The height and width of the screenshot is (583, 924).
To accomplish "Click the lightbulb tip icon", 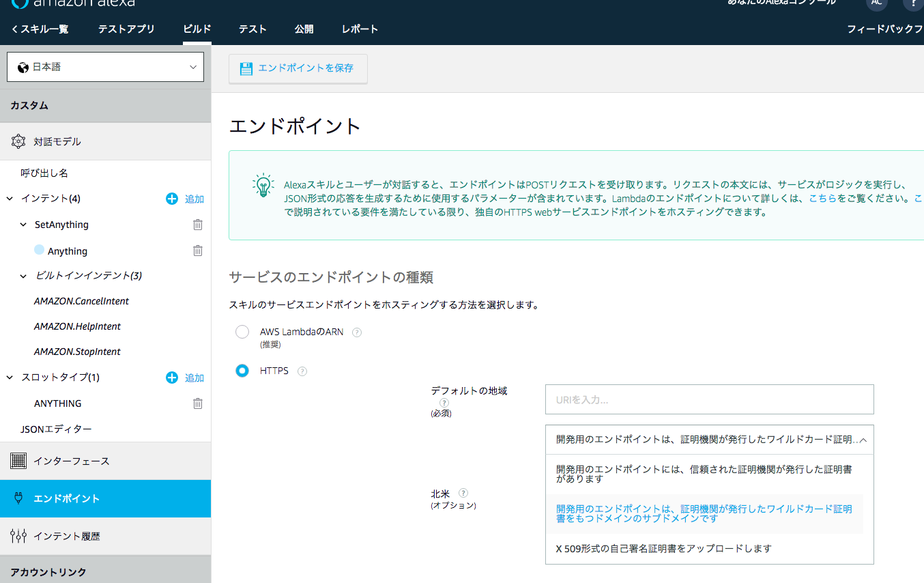I will 263,186.
